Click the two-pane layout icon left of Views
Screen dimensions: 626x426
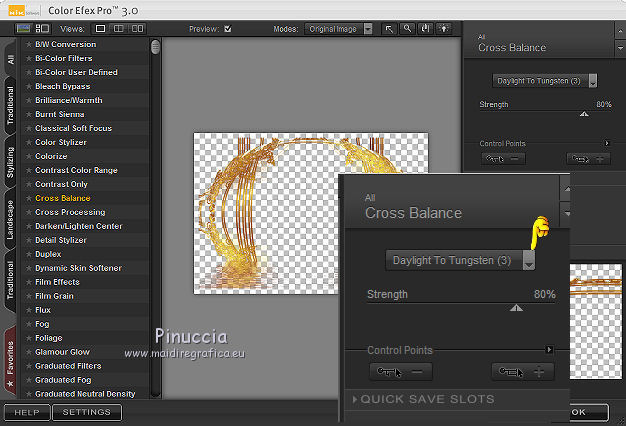(42, 29)
